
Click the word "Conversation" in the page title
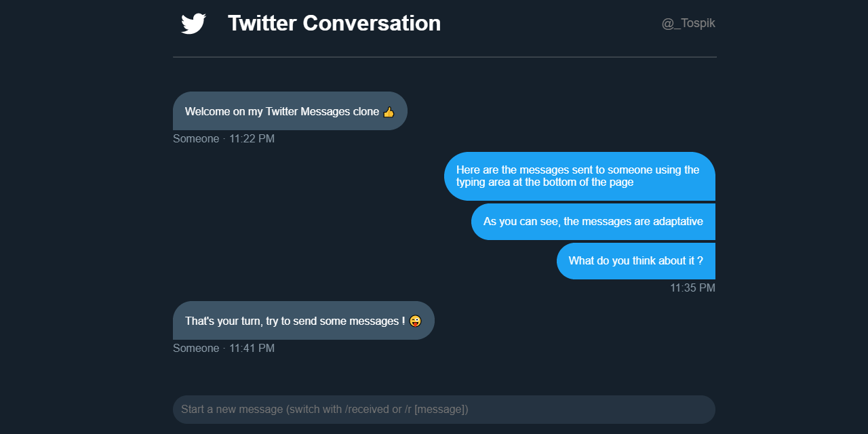[x=372, y=23]
